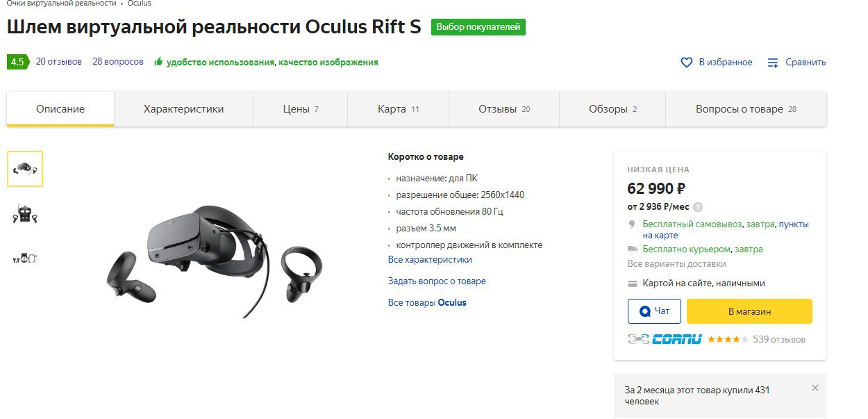Image resolution: width=868 pixels, height=419 pixels.
Task: Click the store star rating
Action: coord(728,340)
